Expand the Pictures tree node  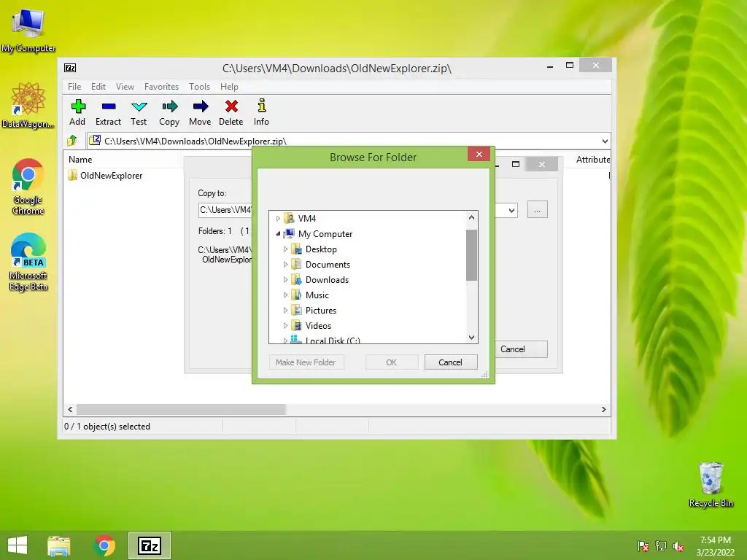pyautogui.click(x=285, y=311)
